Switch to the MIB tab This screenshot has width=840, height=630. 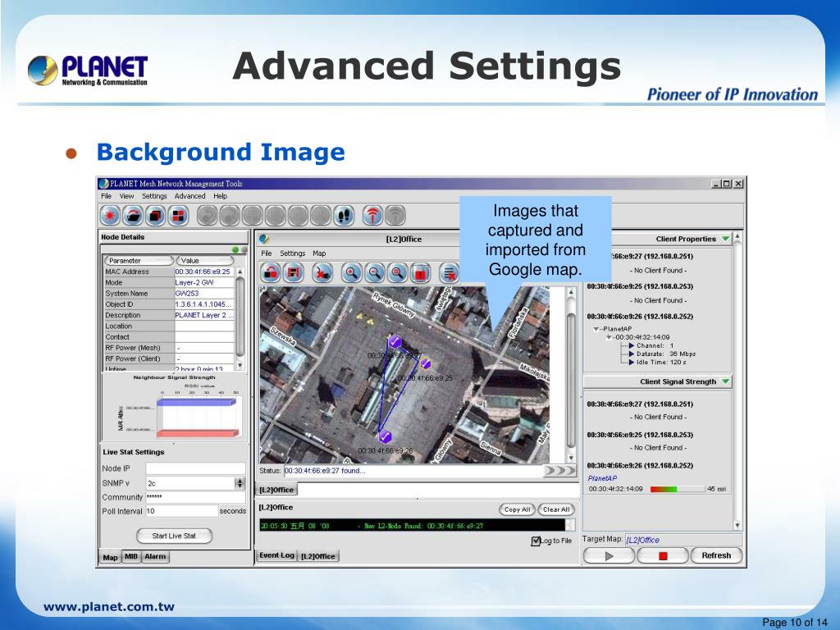(x=130, y=557)
